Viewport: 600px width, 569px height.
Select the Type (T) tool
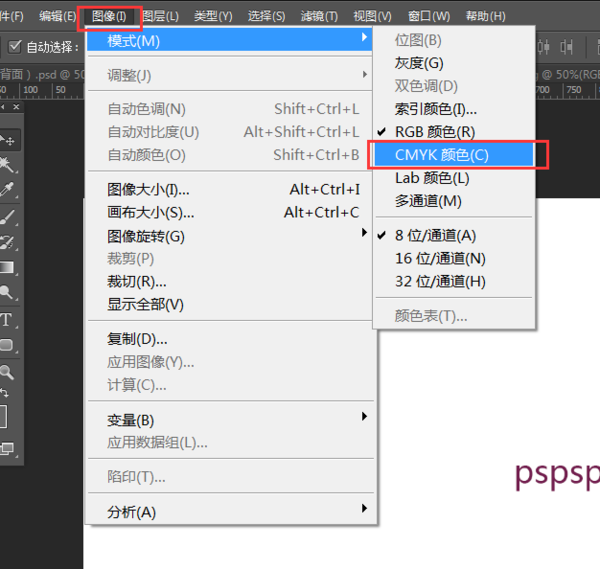click(x=6, y=320)
